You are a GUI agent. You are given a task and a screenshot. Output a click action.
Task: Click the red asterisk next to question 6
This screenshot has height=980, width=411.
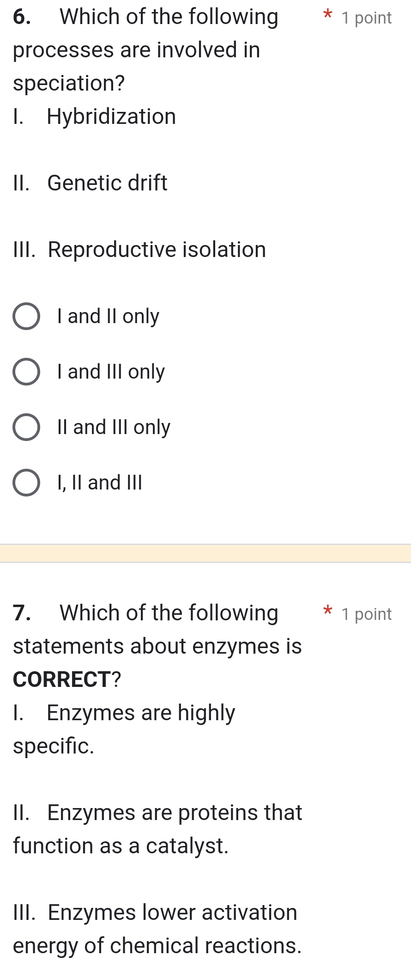327,15
